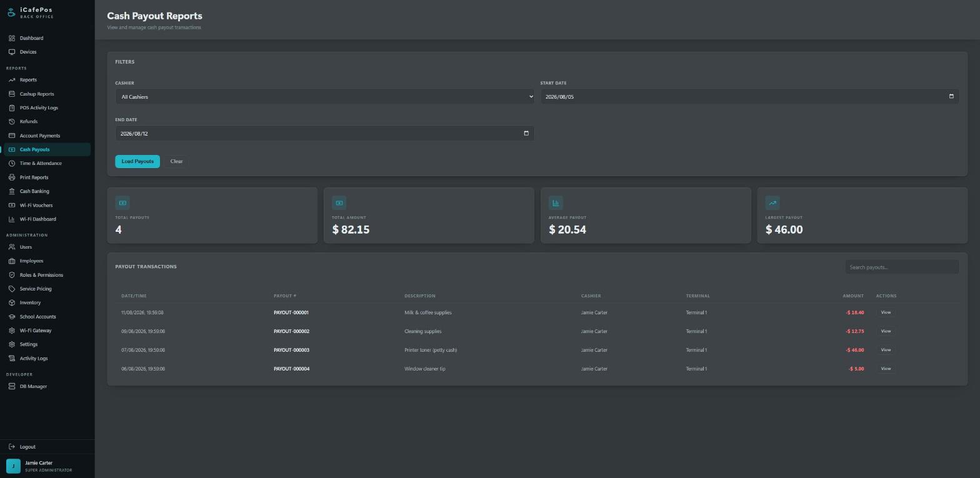980x478 pixels.
Task: Click the 06/08/2026 date cell
Action: (x=143, y=369)
